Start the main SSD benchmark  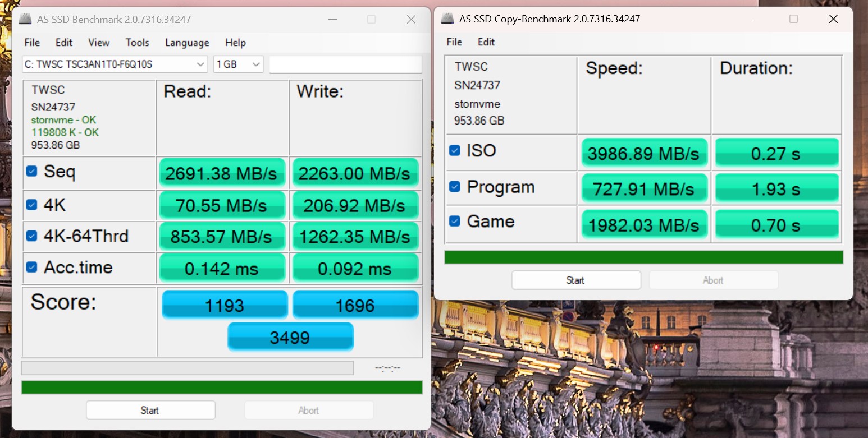coord(150,410)
